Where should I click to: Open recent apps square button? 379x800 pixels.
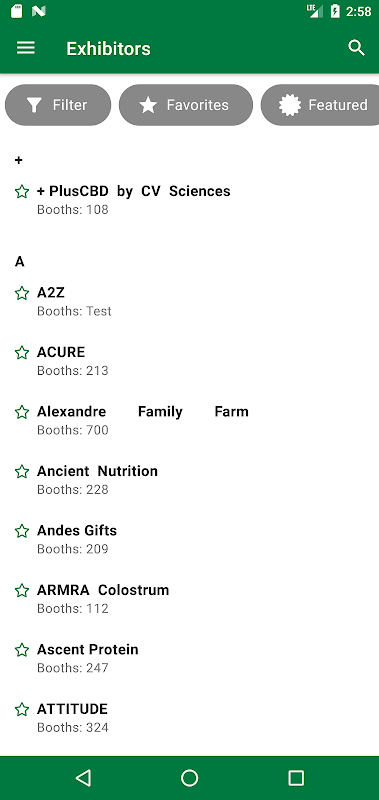296,778
